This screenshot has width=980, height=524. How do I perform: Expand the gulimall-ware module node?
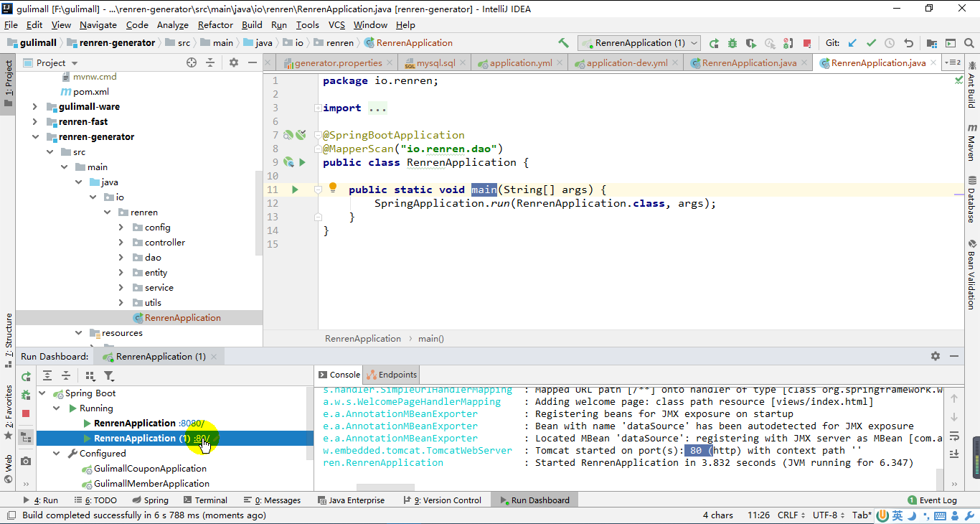tap(34, 107)
